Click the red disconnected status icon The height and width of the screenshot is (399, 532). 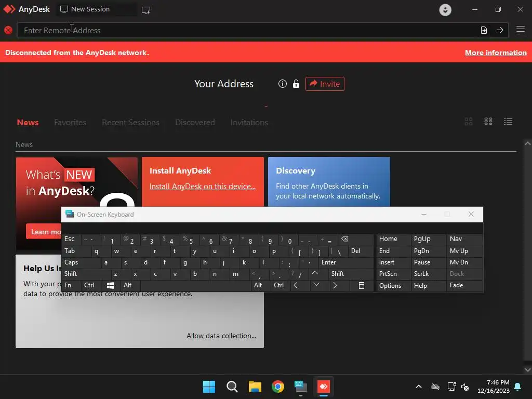coord(8,30)
